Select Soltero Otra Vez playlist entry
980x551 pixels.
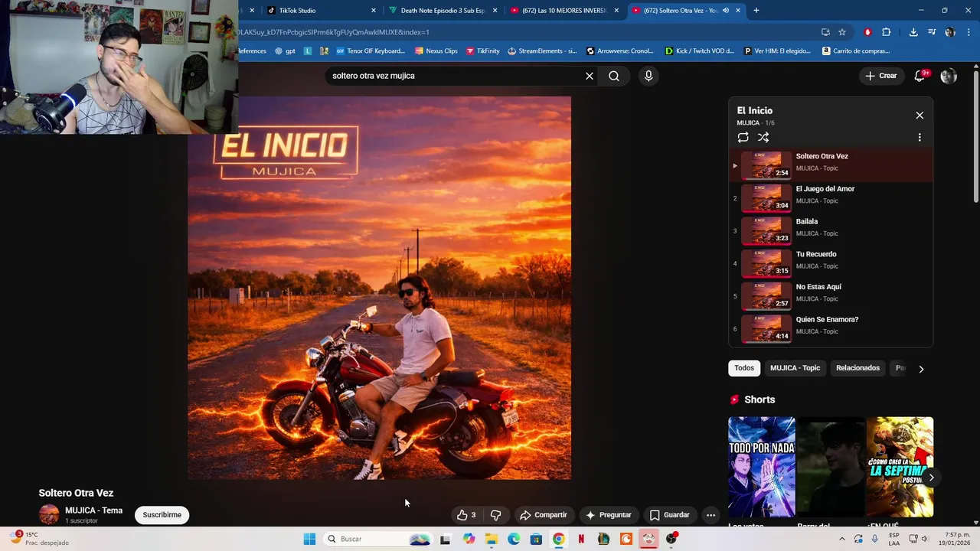click(x=831, y=165)
